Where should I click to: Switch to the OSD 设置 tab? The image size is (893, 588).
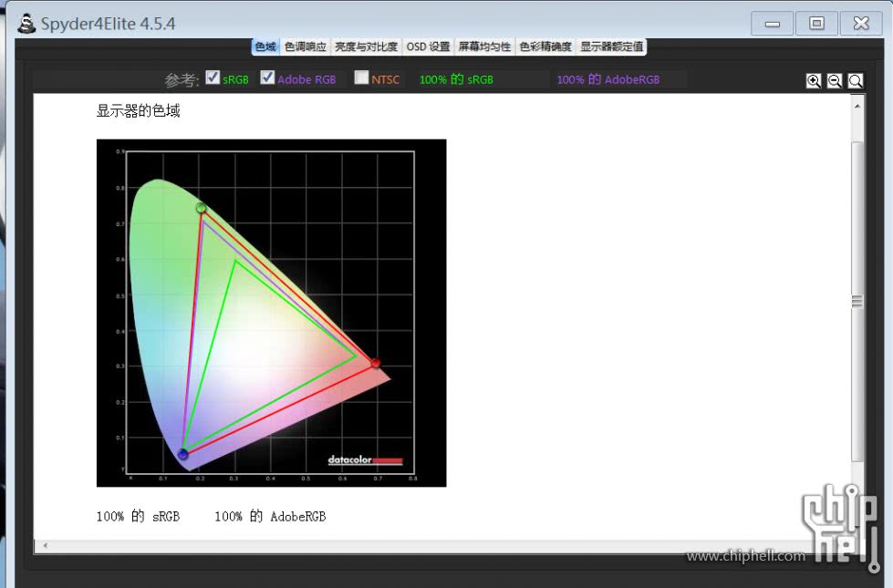coord(429,46)
